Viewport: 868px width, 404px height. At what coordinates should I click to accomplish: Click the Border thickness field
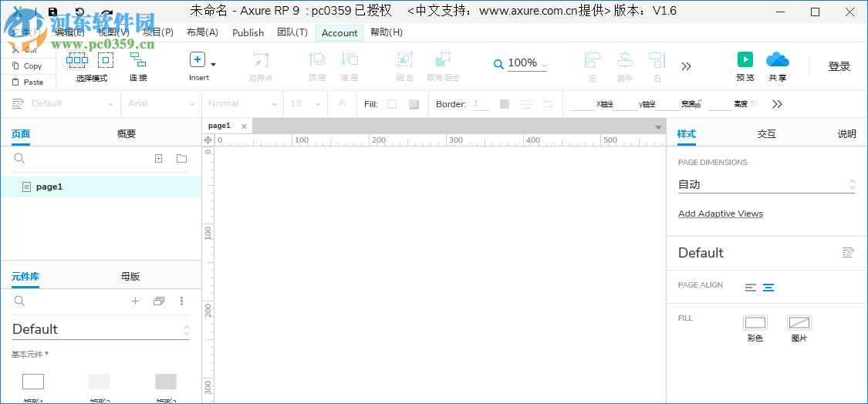point(481,104)
